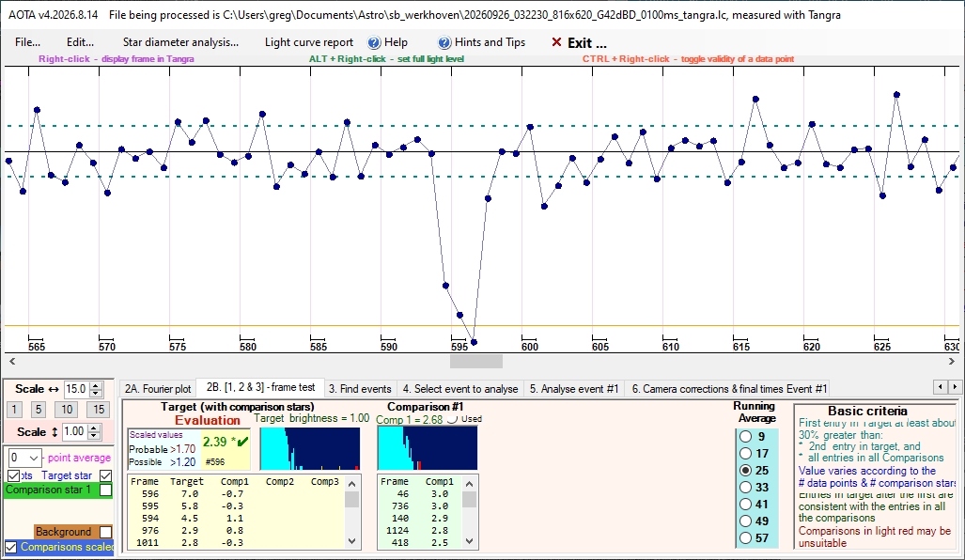Click right arrow of light curve scrollbar
The height and width of the screenshot is (560, 965).
(952, 362)
